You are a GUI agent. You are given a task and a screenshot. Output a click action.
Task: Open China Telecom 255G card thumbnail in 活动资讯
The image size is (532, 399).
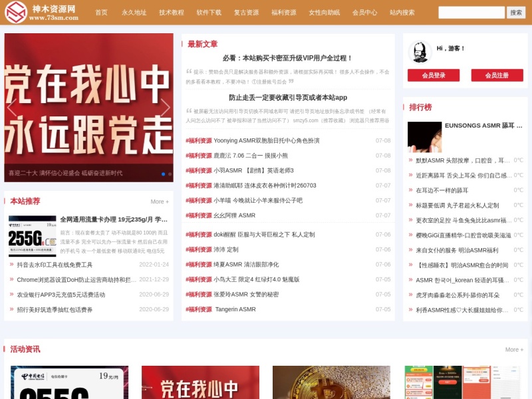click(69, 382)
